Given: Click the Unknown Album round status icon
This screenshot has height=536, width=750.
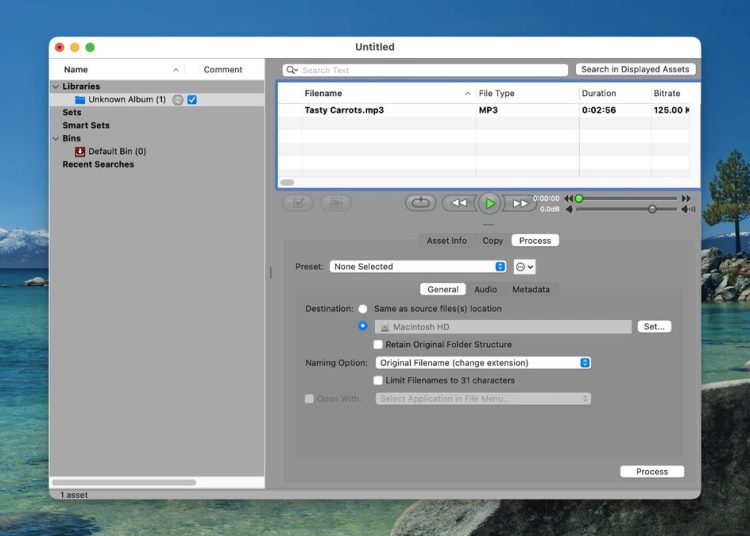Looking at the screenshot, I should click(177, 100).
